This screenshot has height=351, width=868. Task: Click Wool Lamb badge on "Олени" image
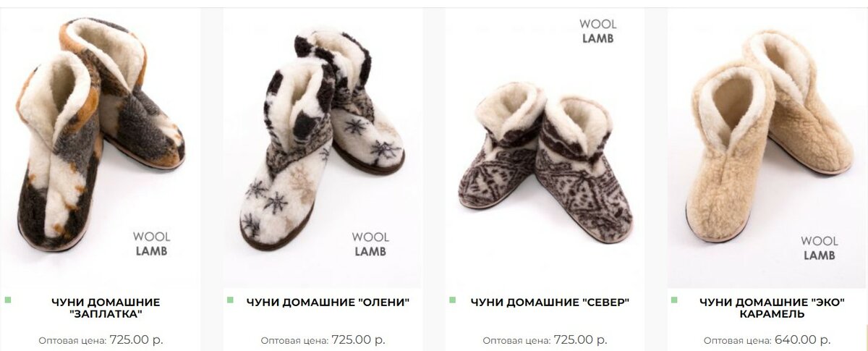coord(370,244)
